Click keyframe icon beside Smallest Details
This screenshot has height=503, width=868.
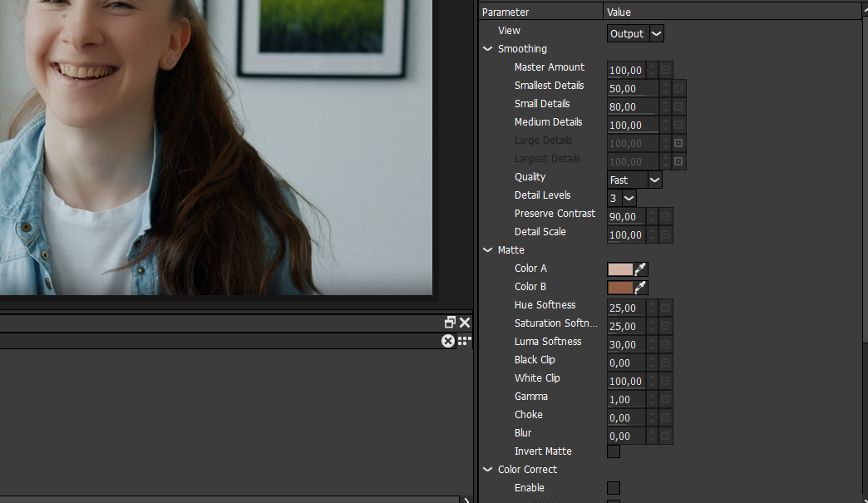click(678, 88)
